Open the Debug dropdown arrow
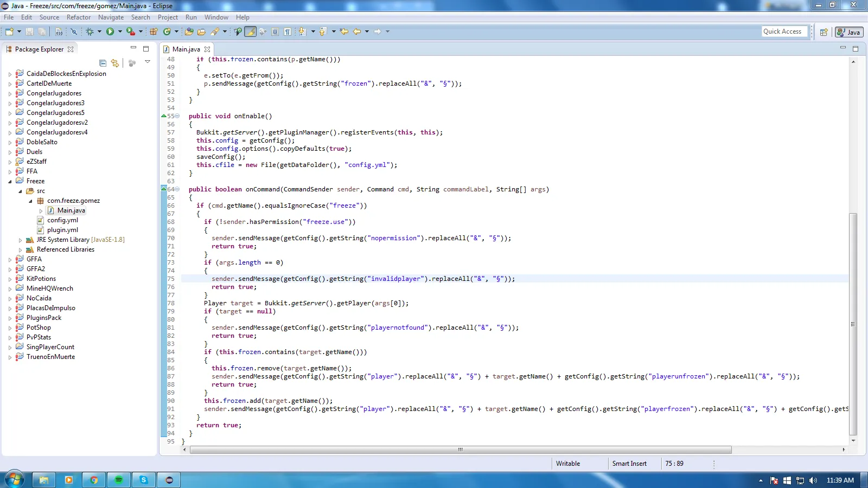Screen dimensions: 868x488 click(99, 31)
